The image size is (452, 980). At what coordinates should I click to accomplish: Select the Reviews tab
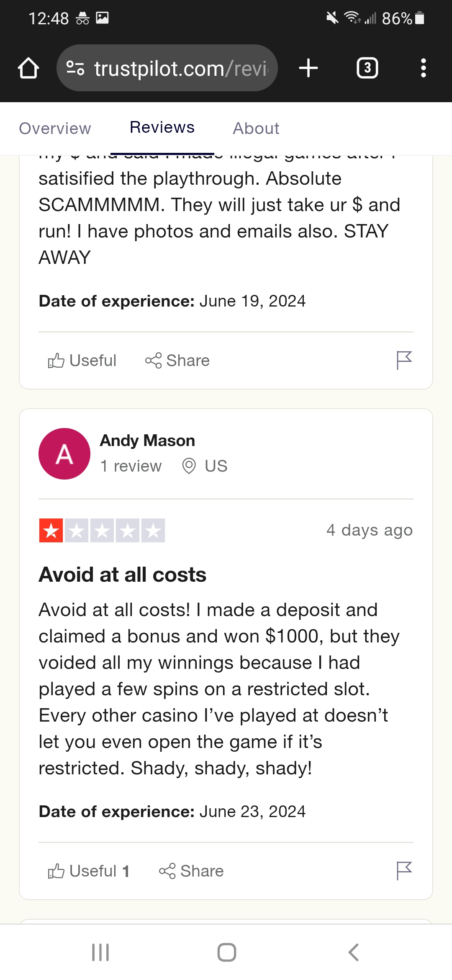pyautogui.click(x=162, y=127)
